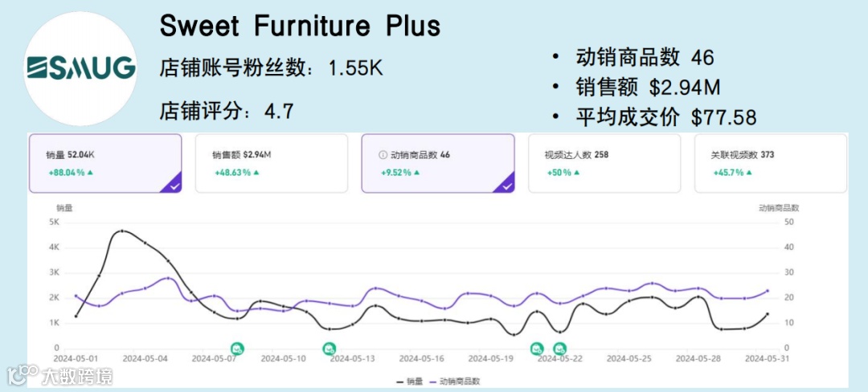The width and height of the screenshot is (868, 392).
Task: Click the 店铺账号粉丝数：1.55K line
Action: [x=271, y=68]
